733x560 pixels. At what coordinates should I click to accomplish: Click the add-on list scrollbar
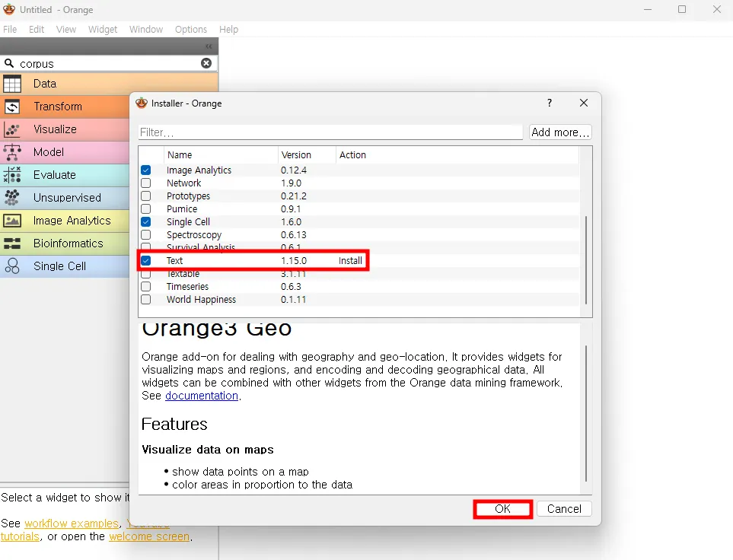pos(586,260)
